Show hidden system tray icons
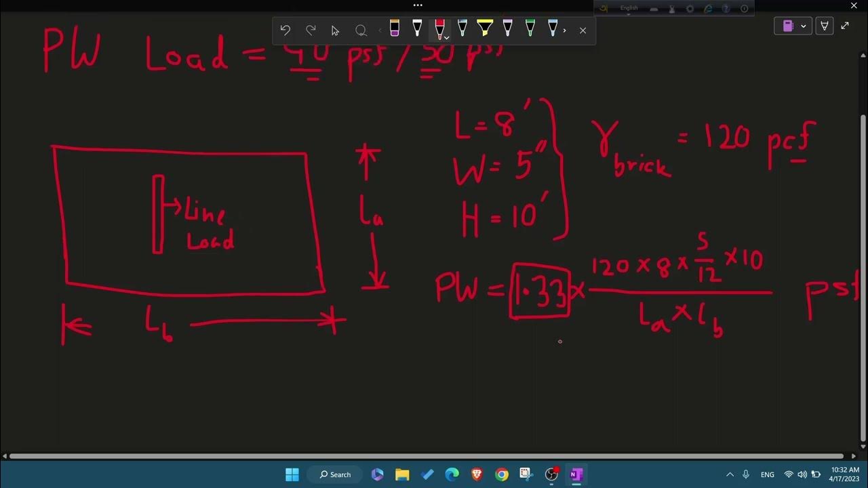This screenshot has width=868, height=488. [730, 474]
